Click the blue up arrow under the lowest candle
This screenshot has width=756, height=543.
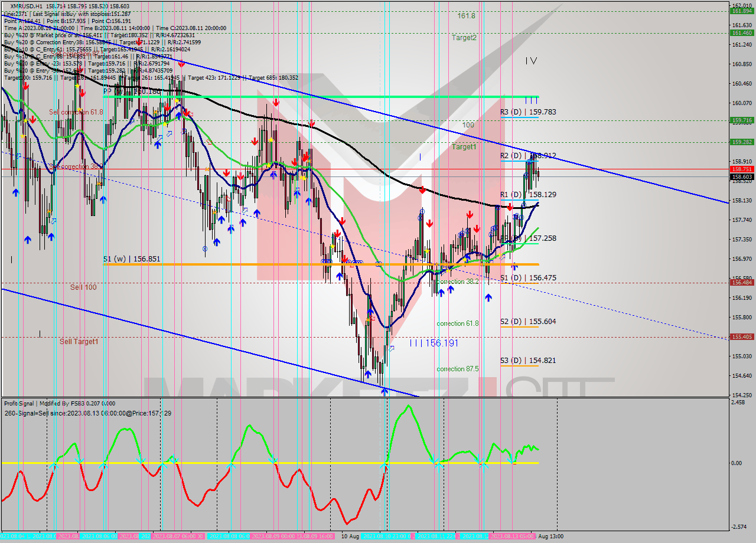click(384, 391)
